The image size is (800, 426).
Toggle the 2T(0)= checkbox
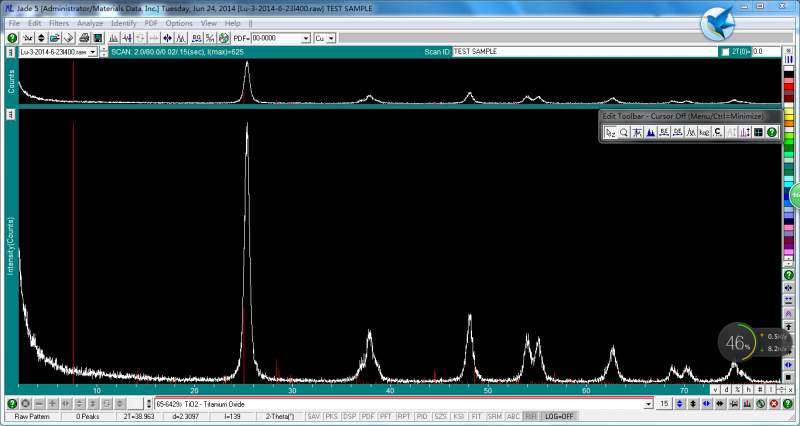tap(726, 51)
